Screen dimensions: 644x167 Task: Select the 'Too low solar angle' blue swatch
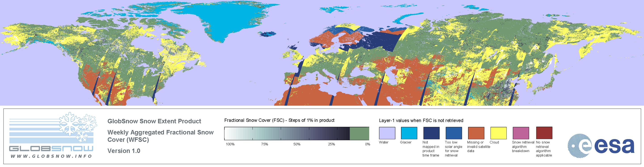(x=453, y=133)
